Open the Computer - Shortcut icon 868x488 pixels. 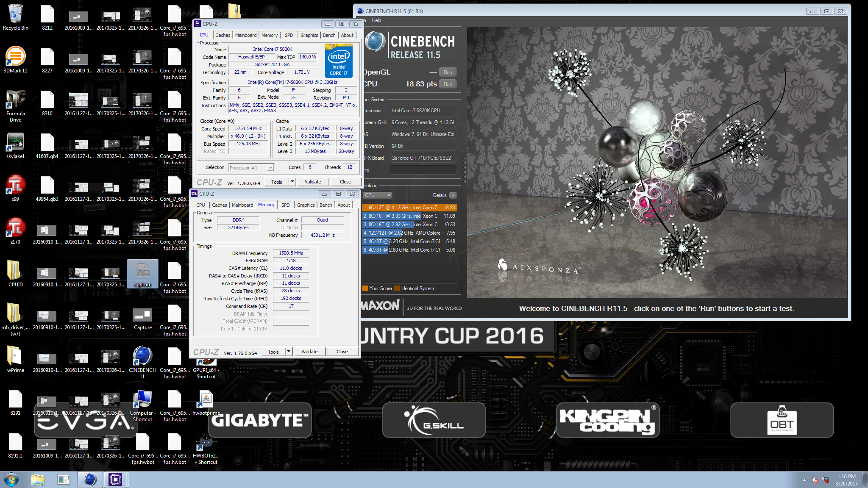(142, 405)
